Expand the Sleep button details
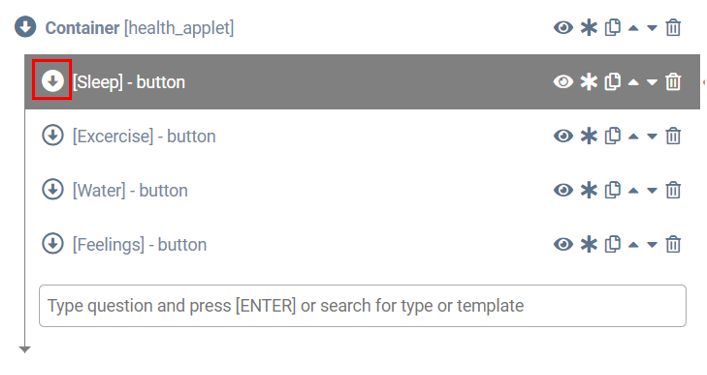The width and height of the screenshot is (707, 375). click(x=53, y=81)
